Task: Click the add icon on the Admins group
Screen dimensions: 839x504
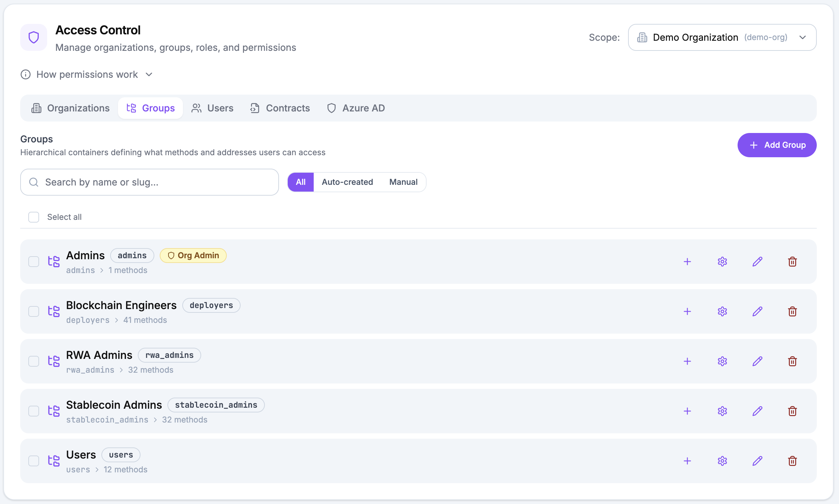Action: 687,262
